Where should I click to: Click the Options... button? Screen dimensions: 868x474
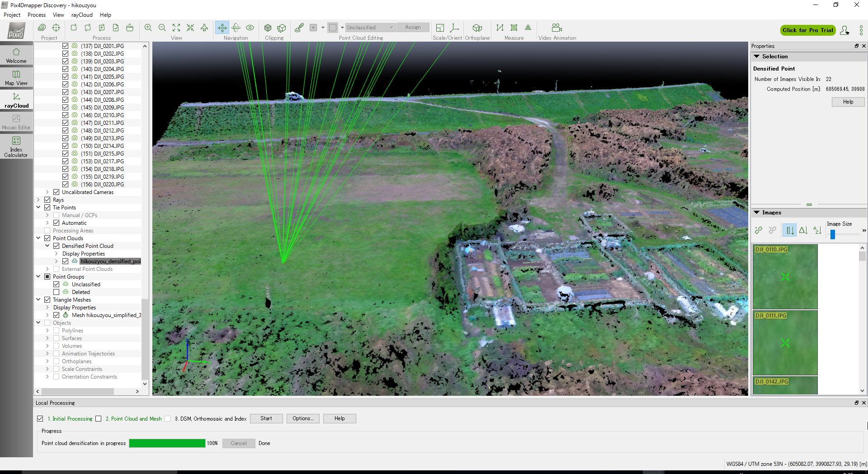click(x=303, y=418)
